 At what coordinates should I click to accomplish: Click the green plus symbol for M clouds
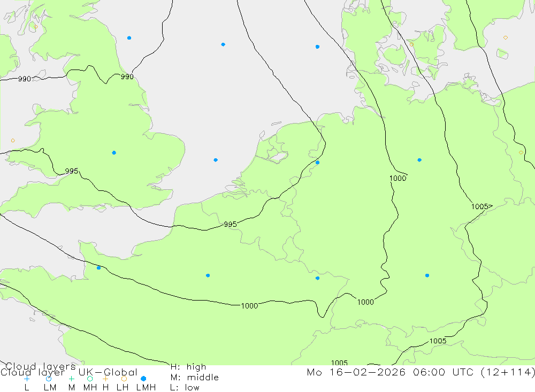coord(71,379)
